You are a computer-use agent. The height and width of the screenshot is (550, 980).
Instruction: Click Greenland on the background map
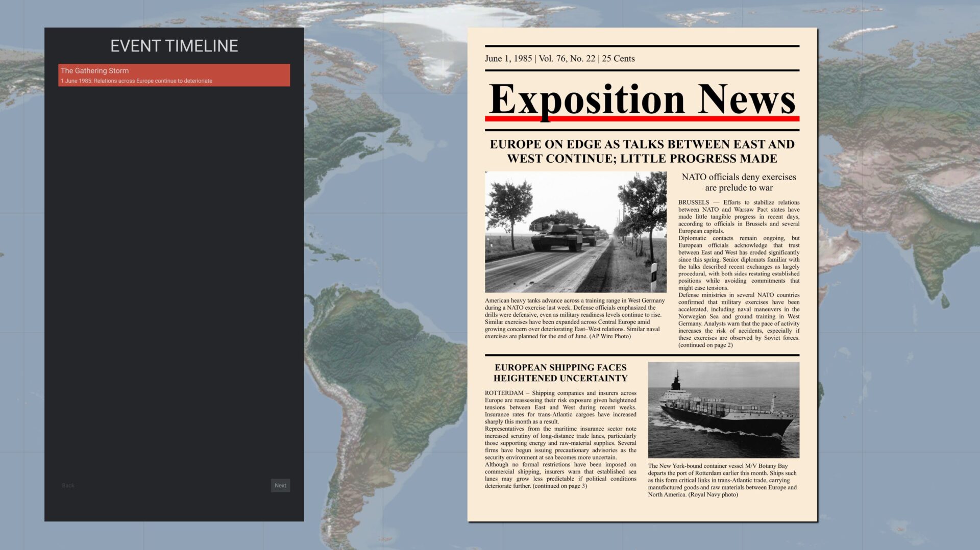(x=408, y=31)
